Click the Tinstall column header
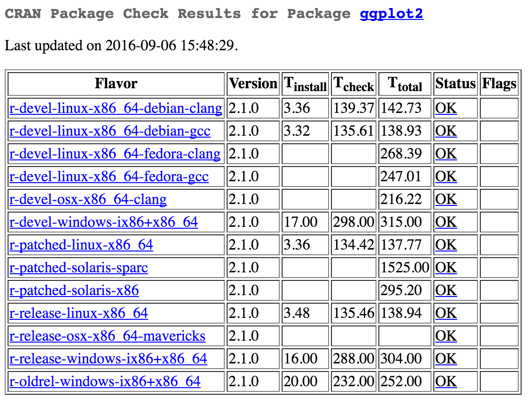Screen dimensions: 532x409 pyautogui.click(x=305, y=84)
